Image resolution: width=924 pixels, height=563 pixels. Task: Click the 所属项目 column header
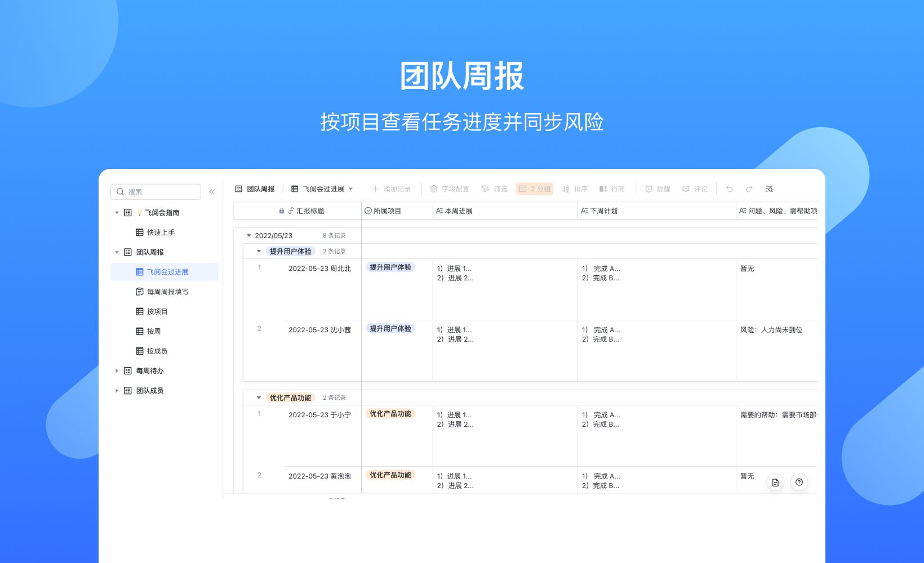(x=397, y=211)
